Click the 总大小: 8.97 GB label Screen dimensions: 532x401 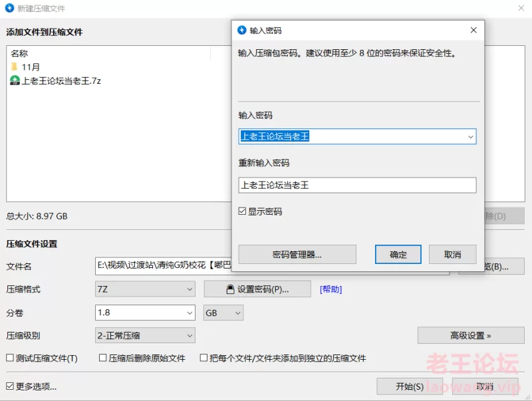pos(37,216)
